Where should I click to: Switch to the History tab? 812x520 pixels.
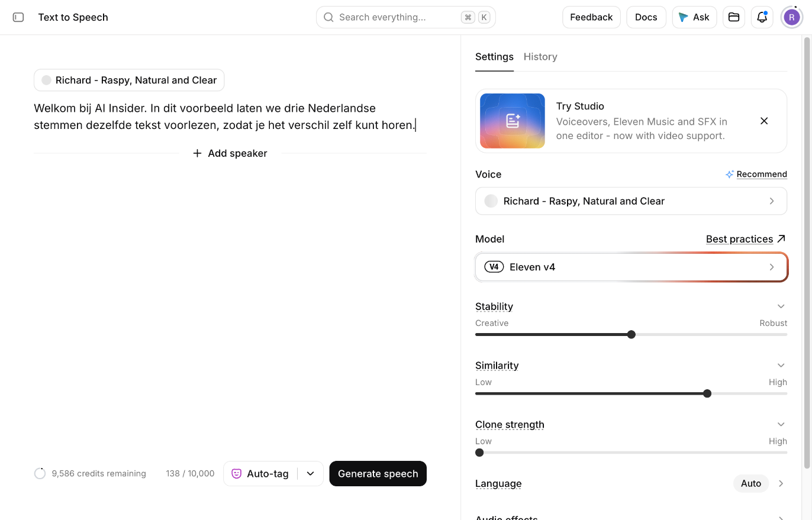(x=540, y=57)
